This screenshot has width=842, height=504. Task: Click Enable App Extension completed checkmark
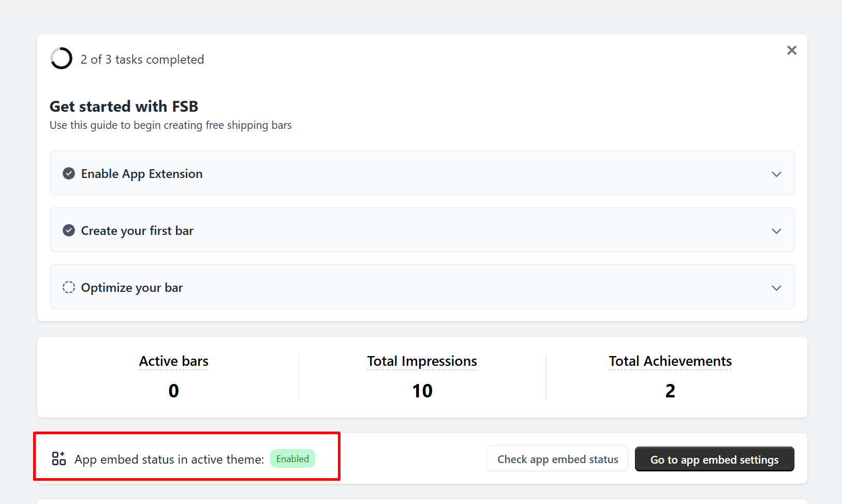[69, 173]
